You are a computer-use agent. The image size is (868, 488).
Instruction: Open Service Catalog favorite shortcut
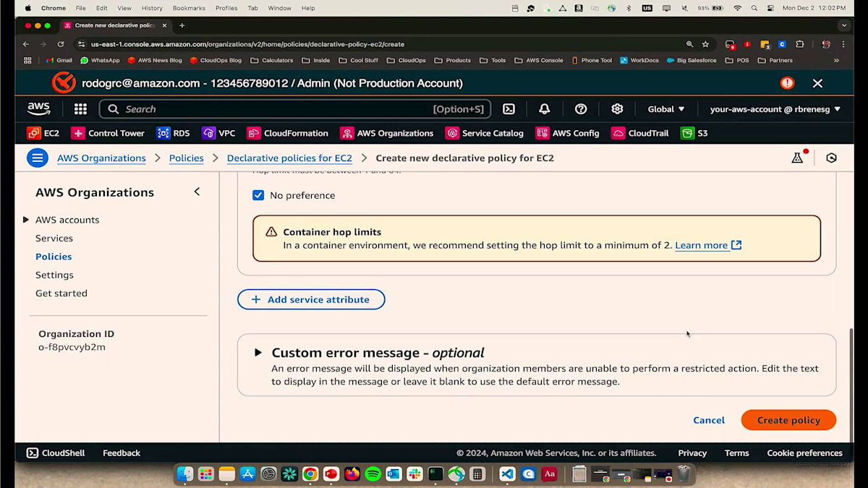tap(484, 133)
